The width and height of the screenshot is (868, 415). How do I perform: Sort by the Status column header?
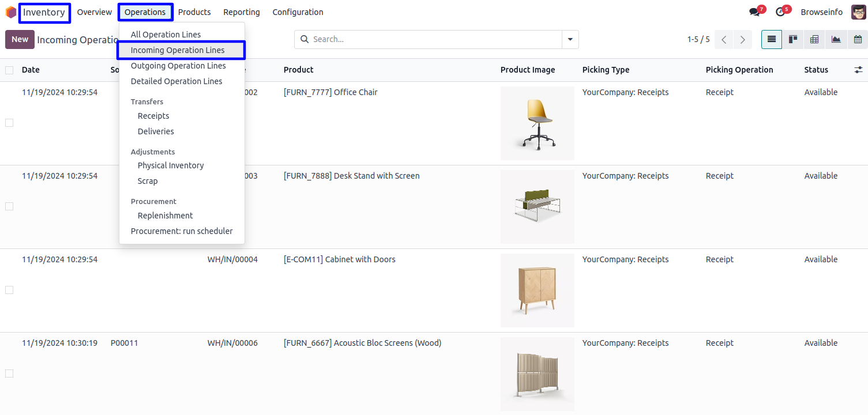click(x=816, y=70)
